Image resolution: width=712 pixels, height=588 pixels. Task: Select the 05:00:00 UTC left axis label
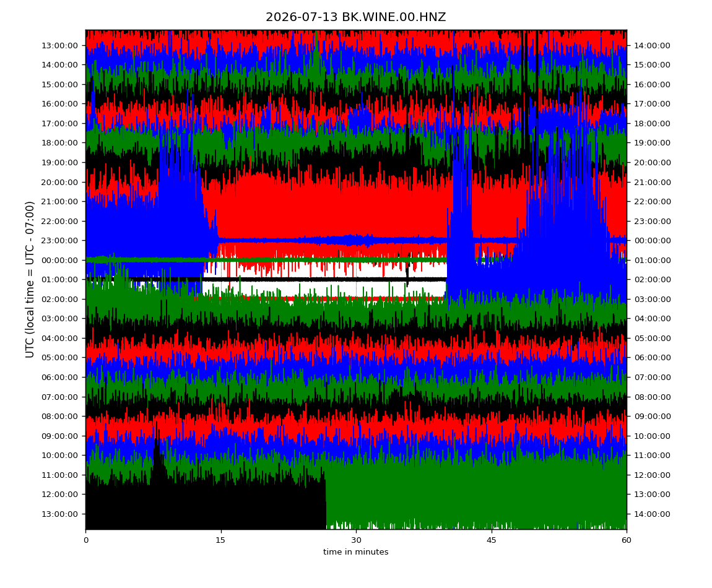click(59, 358)
